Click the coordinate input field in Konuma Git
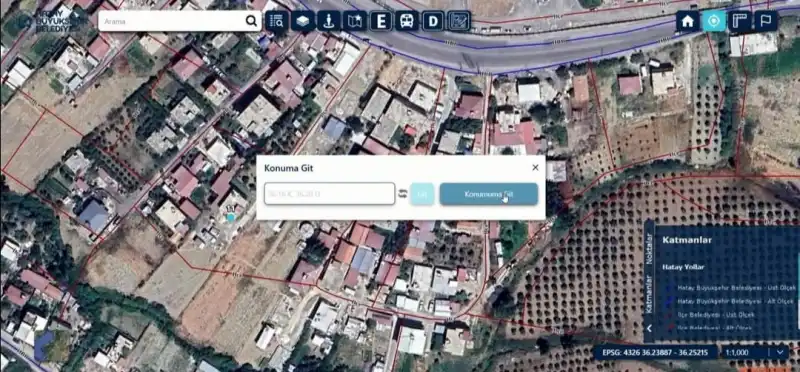This screenshot has height=372, width=800. (x=330, y=194)
